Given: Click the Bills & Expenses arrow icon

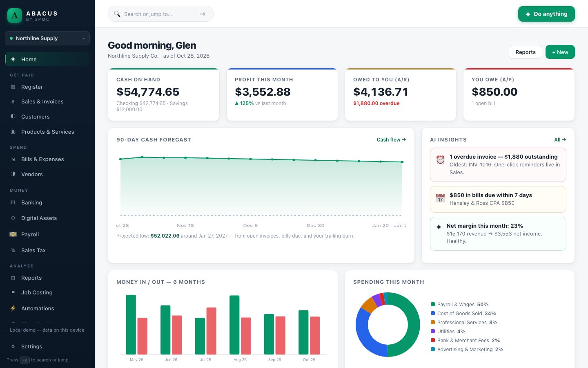Looking at the screenshot, I should point(13,159).
